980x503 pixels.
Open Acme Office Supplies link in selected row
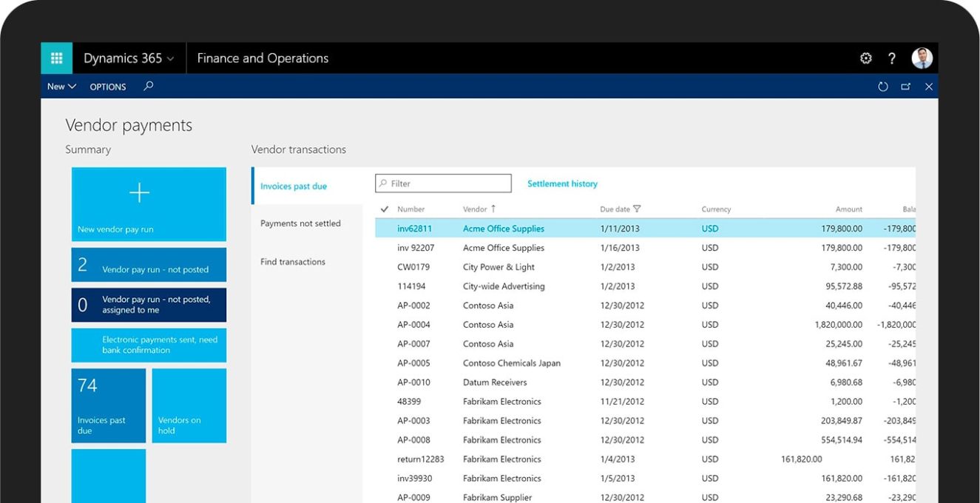[x=504, y=229]
